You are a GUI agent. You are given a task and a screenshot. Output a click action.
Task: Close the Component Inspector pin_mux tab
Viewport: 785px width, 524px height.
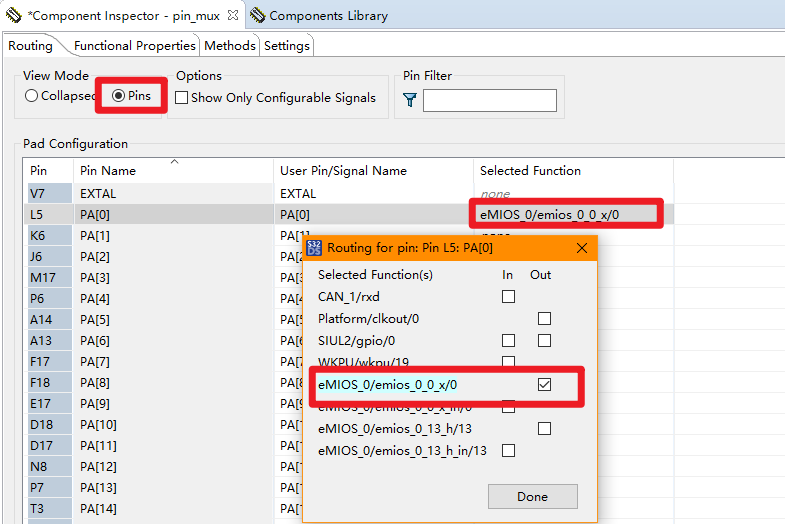coord(233,15)
